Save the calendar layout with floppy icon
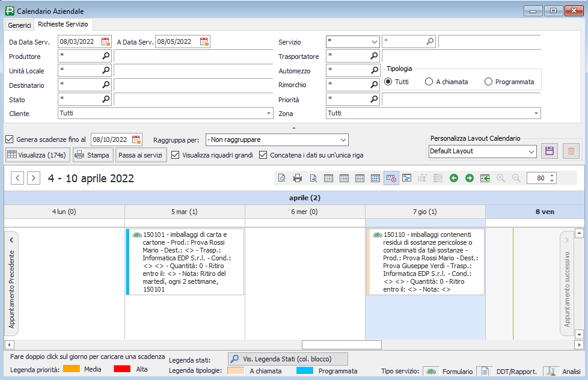This screenshot has height=380, width=588. pos(548,151)
